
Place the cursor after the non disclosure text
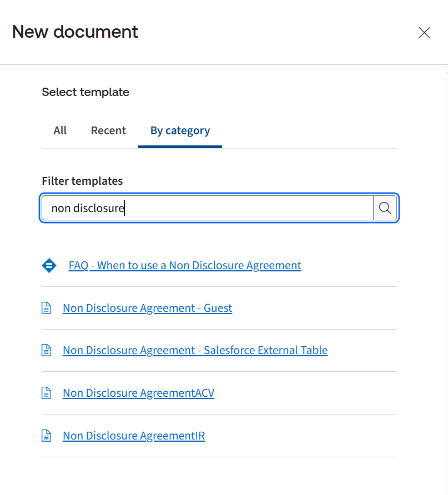coord(124,208)
